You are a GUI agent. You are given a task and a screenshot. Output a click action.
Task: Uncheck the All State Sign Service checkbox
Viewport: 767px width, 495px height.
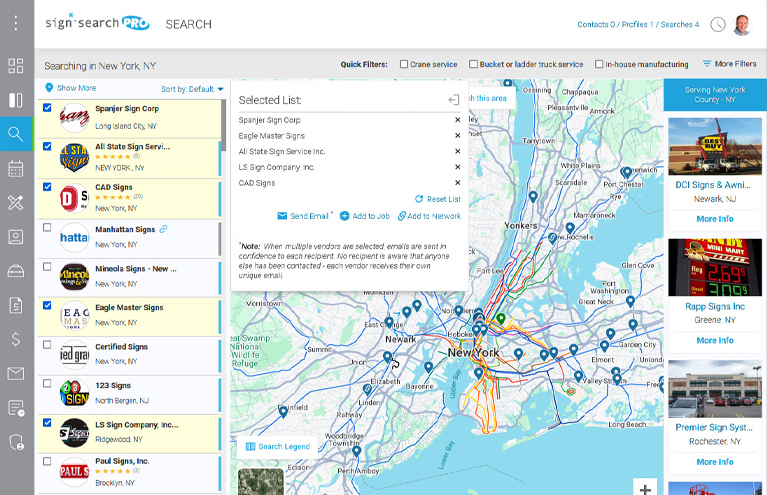(x=47, y=146)
